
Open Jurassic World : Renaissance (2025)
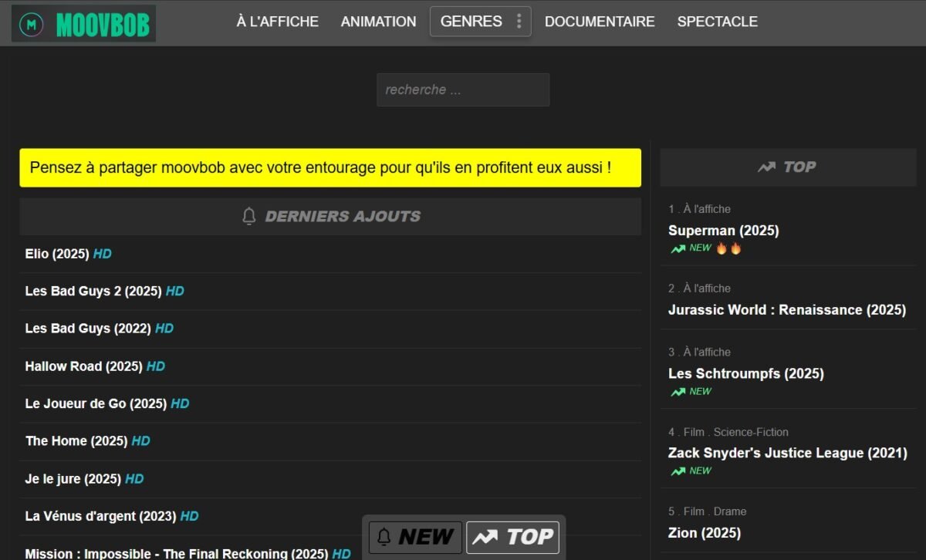[787, 309]
